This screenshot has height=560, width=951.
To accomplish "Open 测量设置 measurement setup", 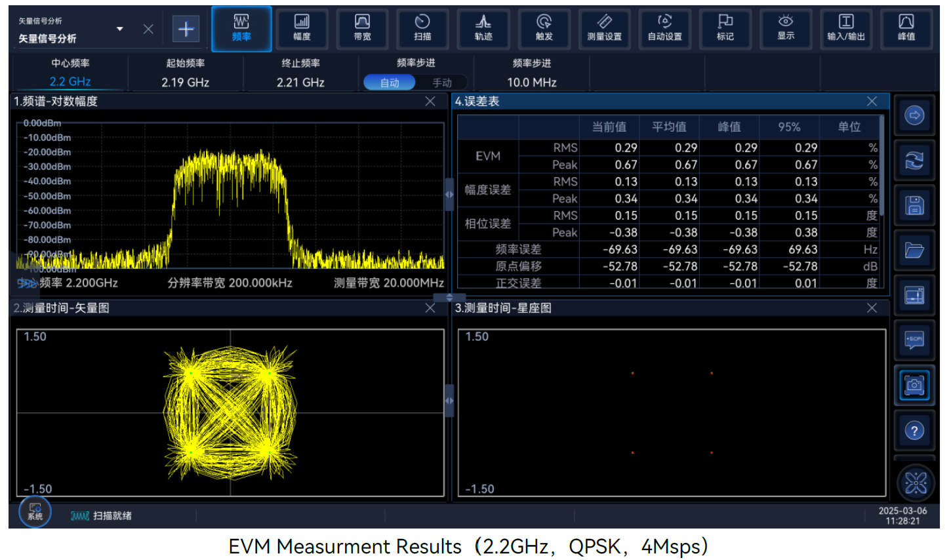I will pos(604,29).
